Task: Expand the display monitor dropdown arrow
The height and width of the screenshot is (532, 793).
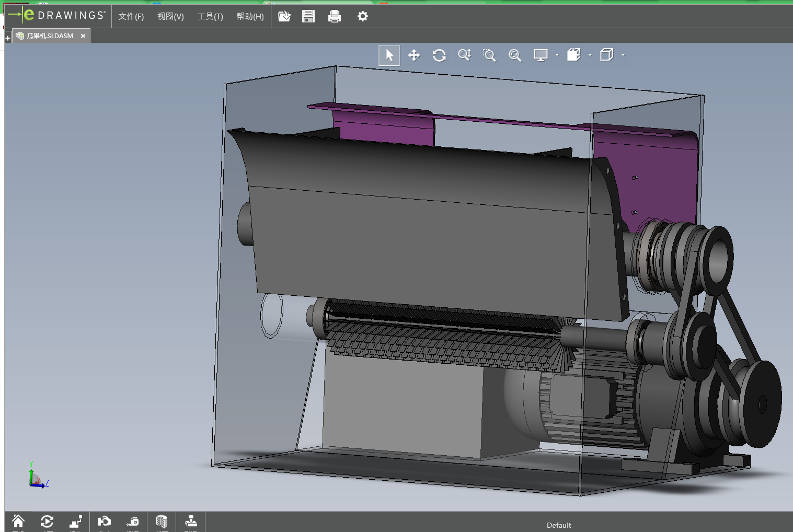Action: click(557, 55)
